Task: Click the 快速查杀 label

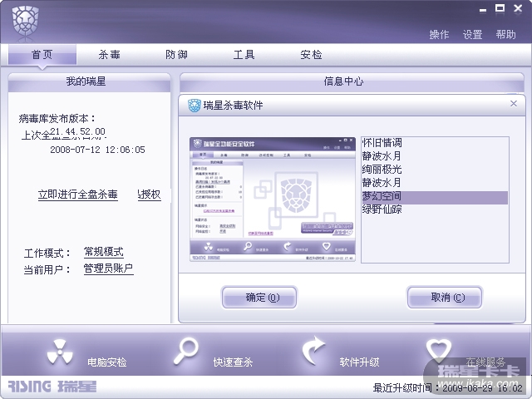Action: click(233, 362)
